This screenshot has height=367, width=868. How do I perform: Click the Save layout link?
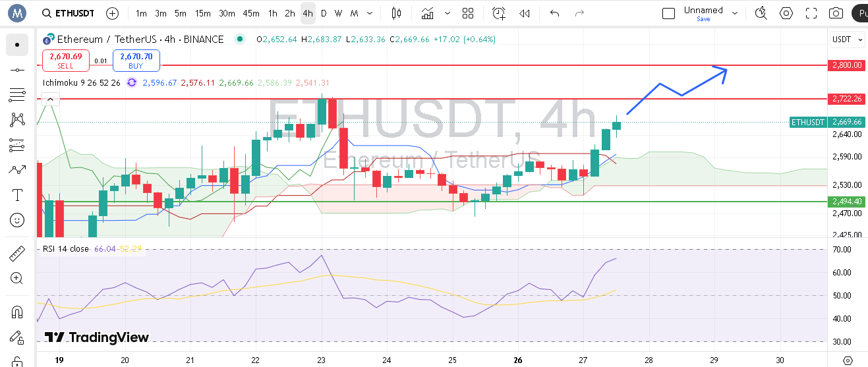pyautogui.click(x=703, y=19)
